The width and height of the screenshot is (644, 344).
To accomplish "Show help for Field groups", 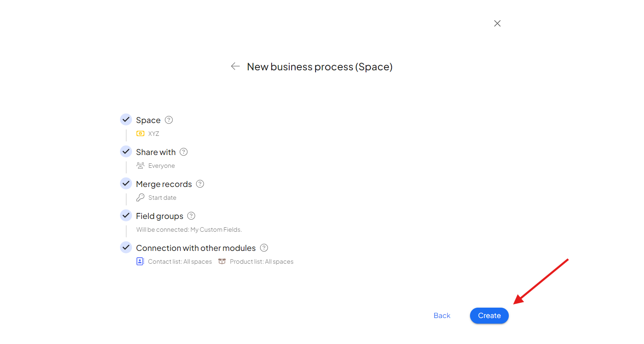I will click(191, 216).
